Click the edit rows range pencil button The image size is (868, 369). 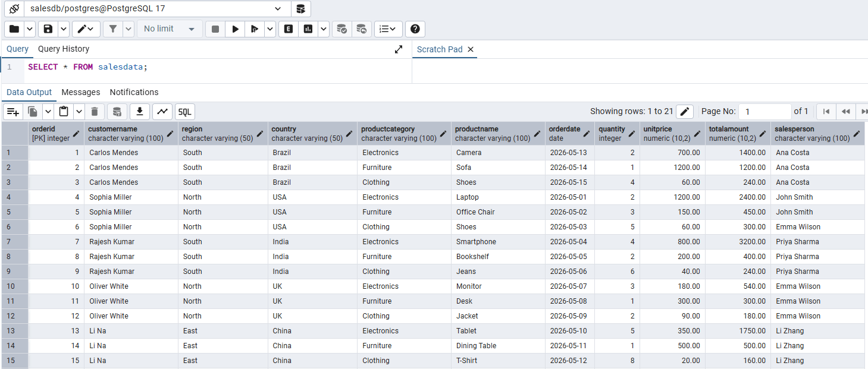point(685,111)
